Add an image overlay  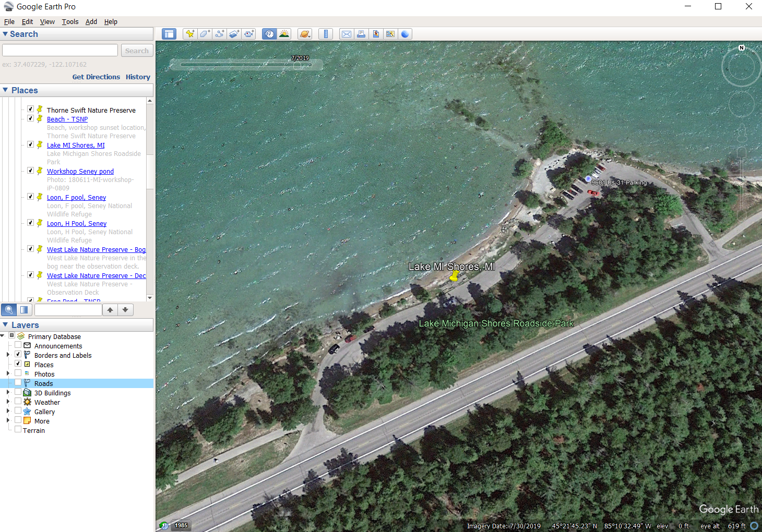(x=234, y=34)
